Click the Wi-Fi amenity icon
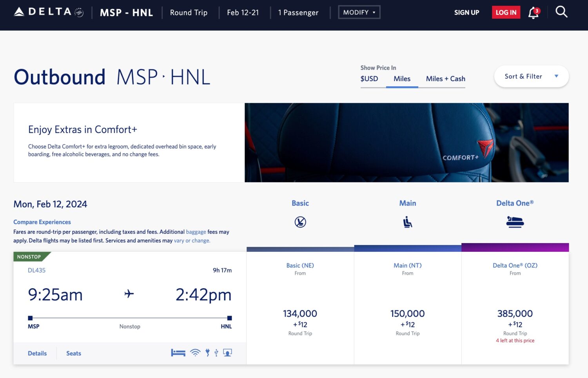 point(194,352)
